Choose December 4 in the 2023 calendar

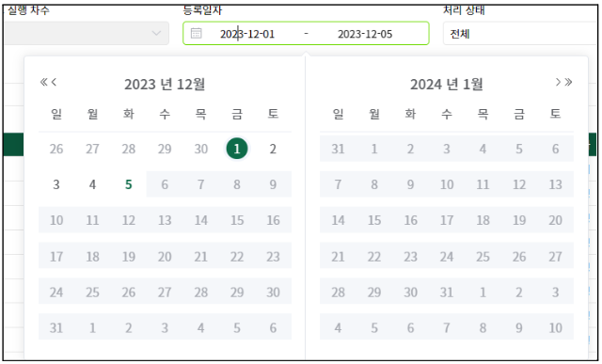(x=92, y=184)
